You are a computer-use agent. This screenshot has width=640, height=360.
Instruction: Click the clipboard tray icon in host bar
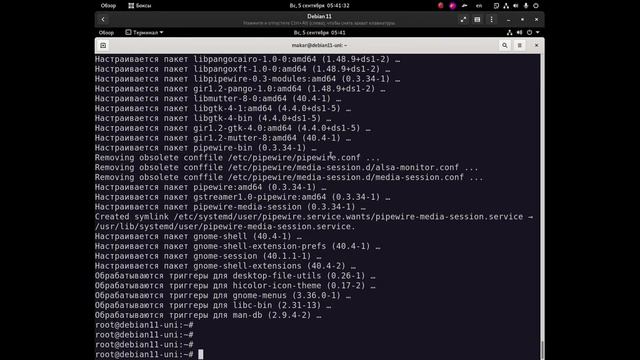496,6
